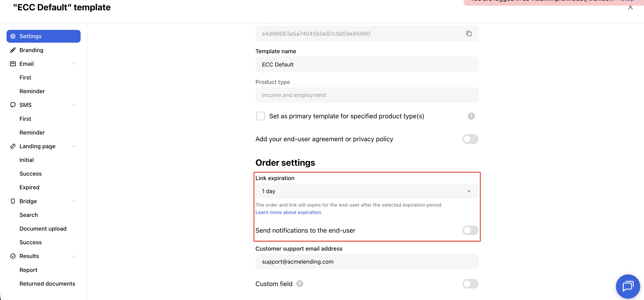Open the Returned documents page
Screen dimensions: 644x300
coord(47,284)
